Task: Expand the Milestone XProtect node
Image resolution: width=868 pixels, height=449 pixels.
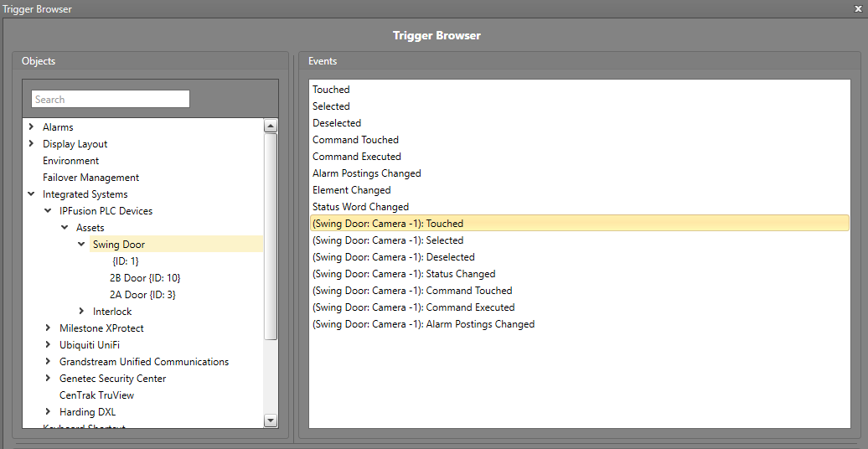Action: 48,328
